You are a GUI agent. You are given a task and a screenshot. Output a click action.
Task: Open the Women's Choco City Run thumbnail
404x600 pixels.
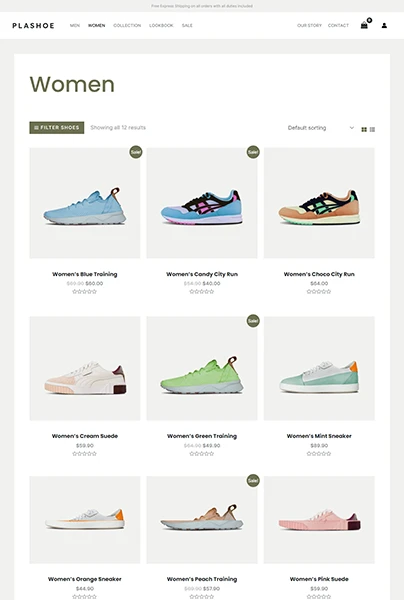319,203
